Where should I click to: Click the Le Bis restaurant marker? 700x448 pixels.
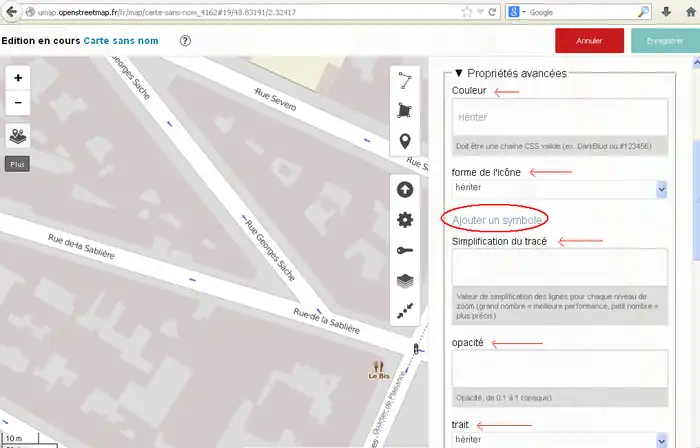pyautogui.click(x=378, y=367)
